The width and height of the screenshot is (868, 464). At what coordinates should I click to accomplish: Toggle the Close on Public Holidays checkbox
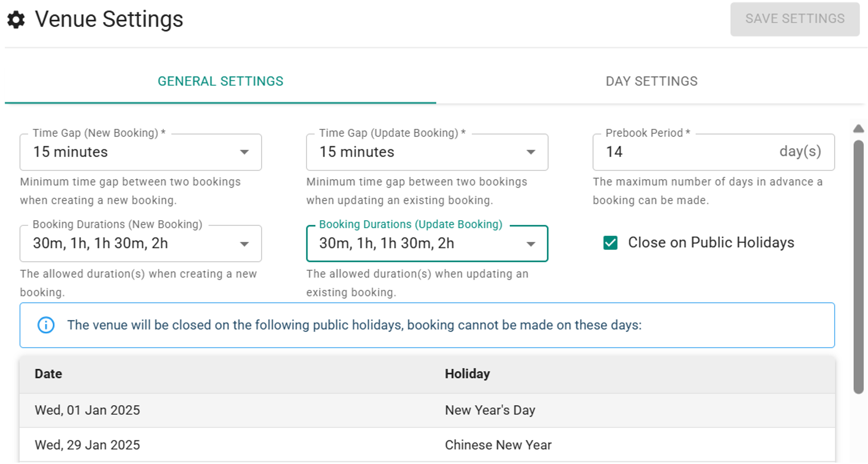tap(610, 243)
